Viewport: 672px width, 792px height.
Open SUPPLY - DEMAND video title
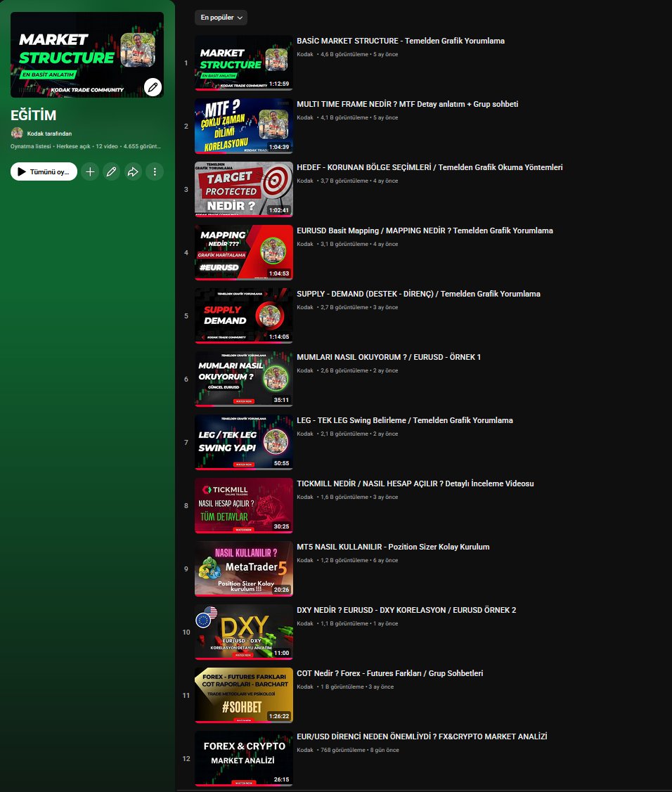coord(418,294)
